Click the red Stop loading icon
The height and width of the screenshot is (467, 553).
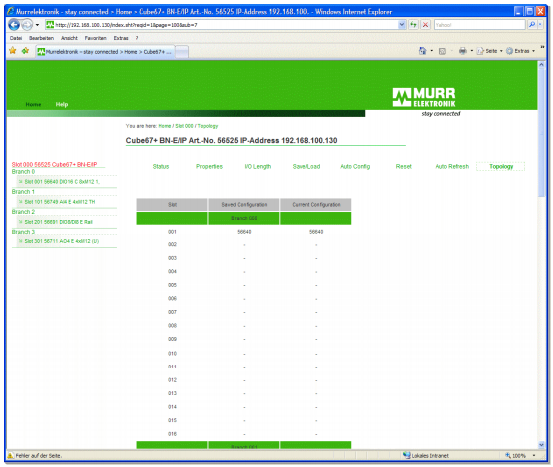tap(425, 25)
